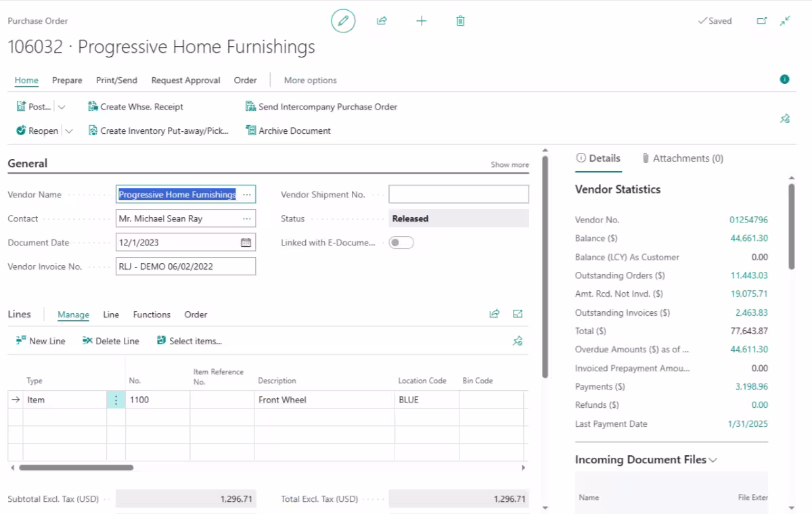812x514 pixels.
Task: Click Create Whse. Receipt
Action: (135, 106)
